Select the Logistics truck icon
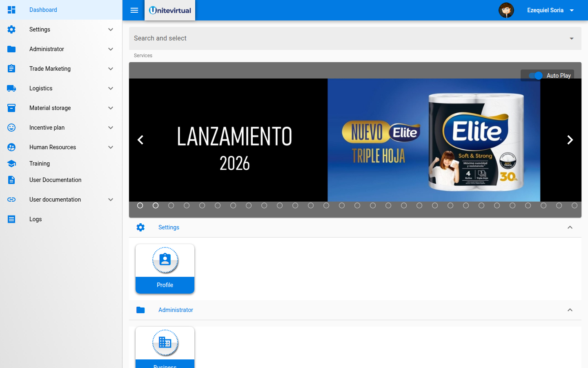The height and width of the screenshot is (368, 588). (x=11, y=88)
